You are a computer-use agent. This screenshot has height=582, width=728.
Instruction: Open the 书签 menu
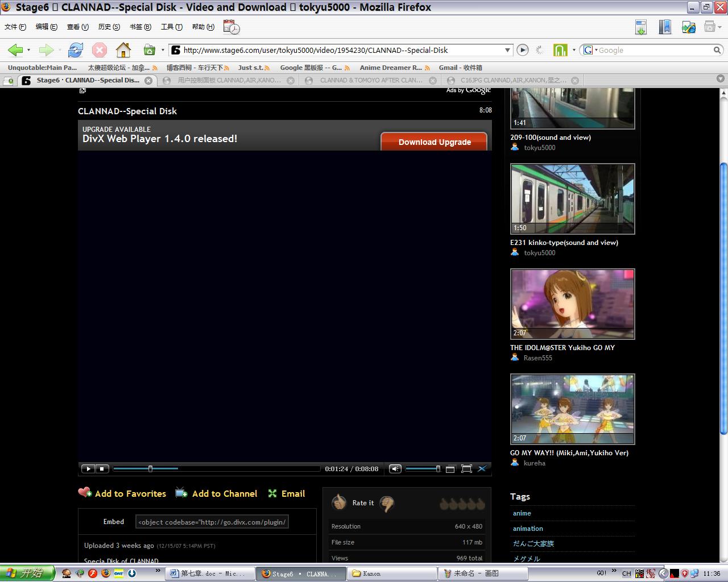(x=140, y=27)
